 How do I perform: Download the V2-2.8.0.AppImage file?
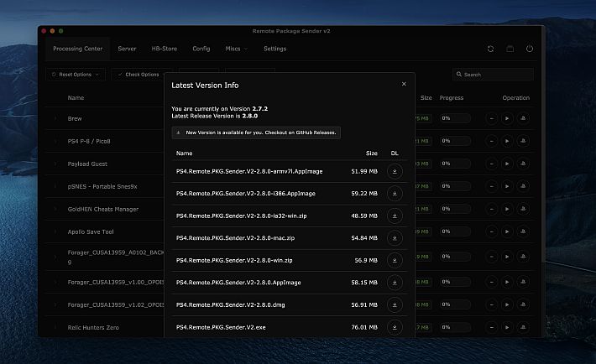[x=395, y=283]
